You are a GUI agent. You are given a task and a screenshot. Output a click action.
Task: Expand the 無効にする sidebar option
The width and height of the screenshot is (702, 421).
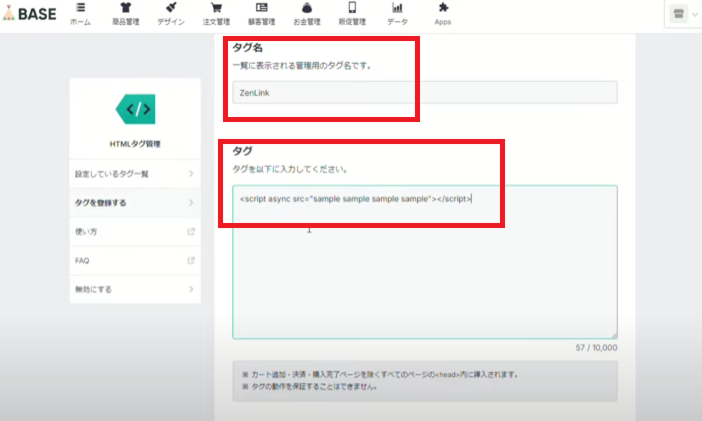point(134,290)
